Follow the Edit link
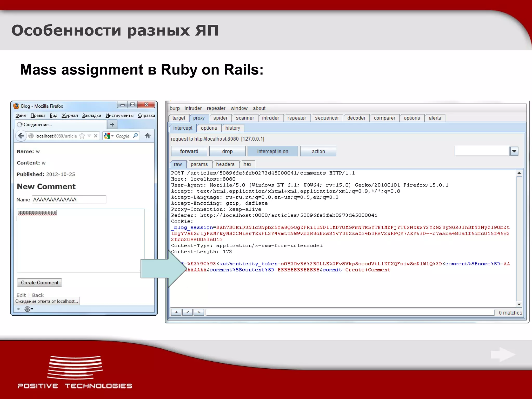 21,295
